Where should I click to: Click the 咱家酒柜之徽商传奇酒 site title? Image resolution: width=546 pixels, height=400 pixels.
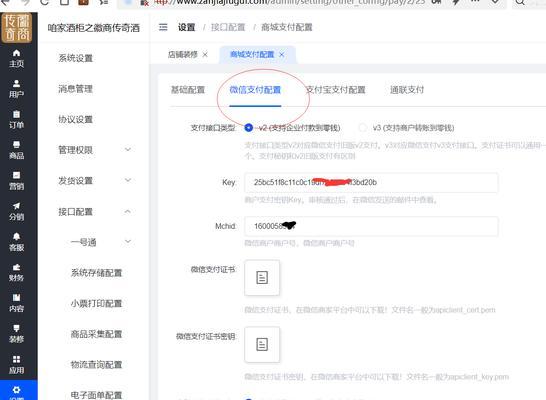(94, 28)
